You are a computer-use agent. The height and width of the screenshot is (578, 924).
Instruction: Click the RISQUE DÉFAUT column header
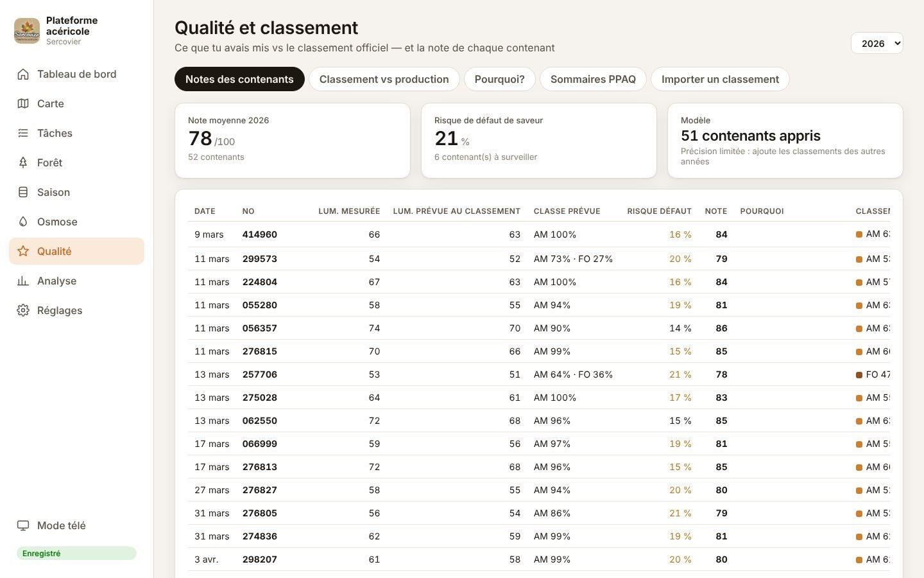659,211
